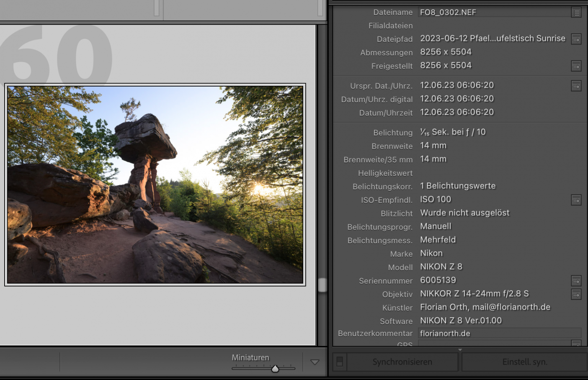Collapse the bottom panel using the small triangle
Image resolution: width=588 pixels, height=380 pixels.
pos(460,350)
